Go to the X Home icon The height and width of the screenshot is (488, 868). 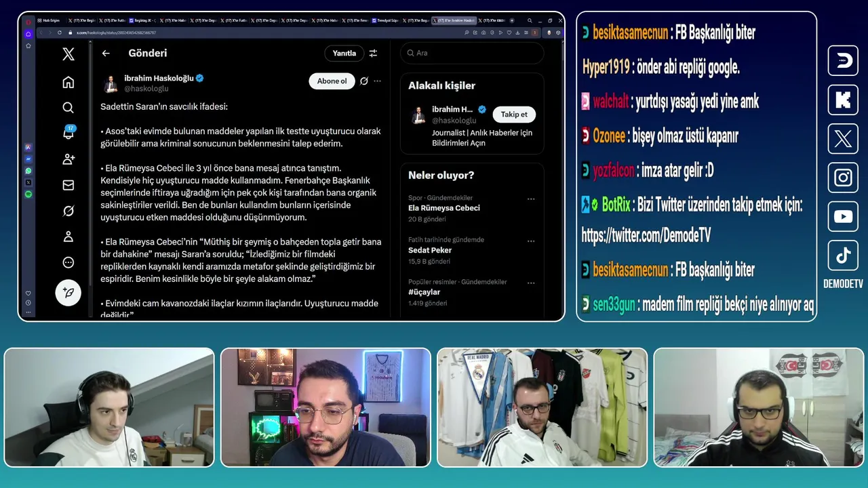click(68, 82)
